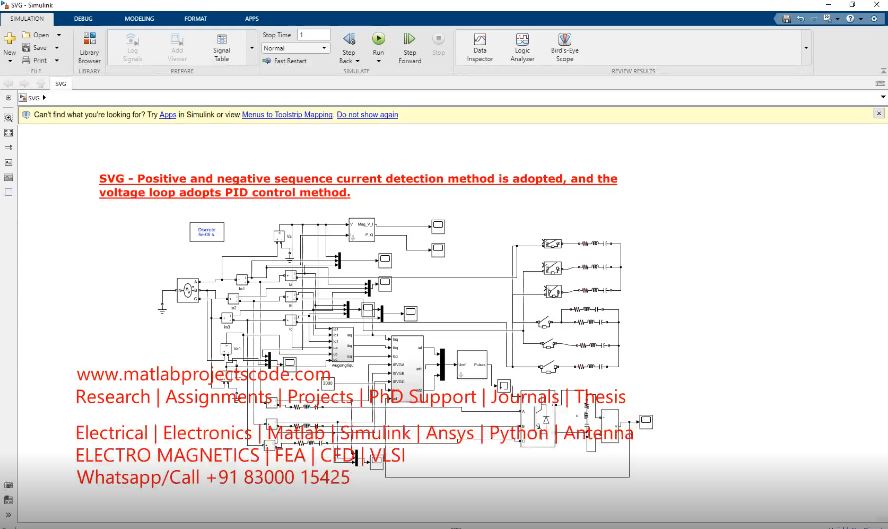Screen dimensions: 888x529
Task: Click the Step Back icon
Action: [349, 39]
